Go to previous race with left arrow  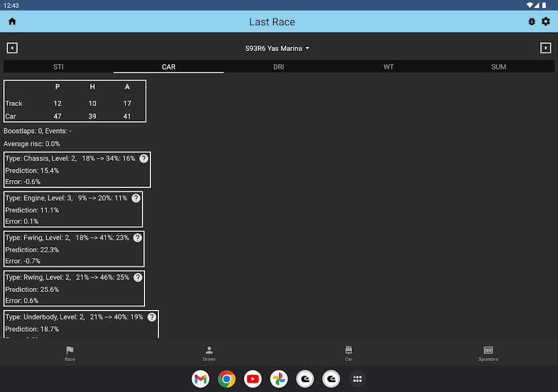coord(12,48)
